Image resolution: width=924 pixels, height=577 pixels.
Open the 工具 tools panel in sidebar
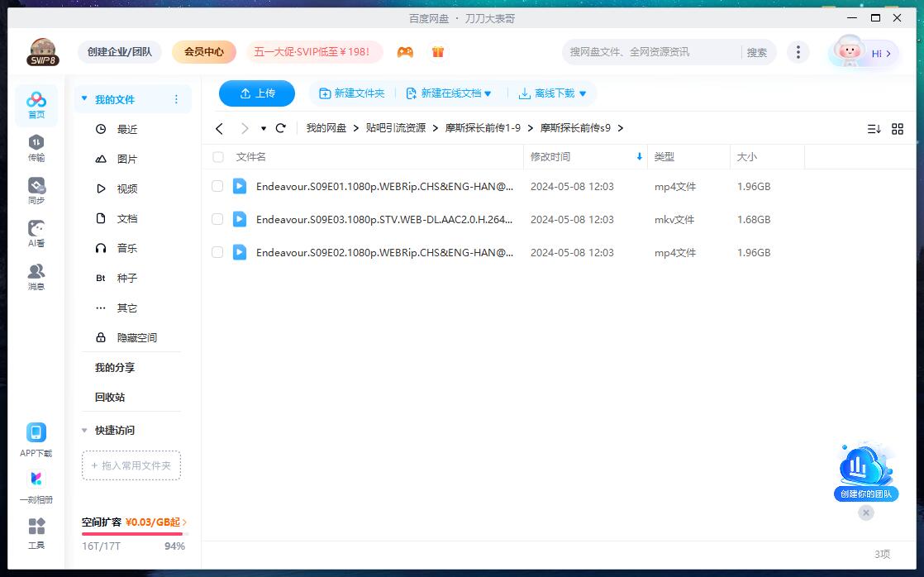(36, 532)
